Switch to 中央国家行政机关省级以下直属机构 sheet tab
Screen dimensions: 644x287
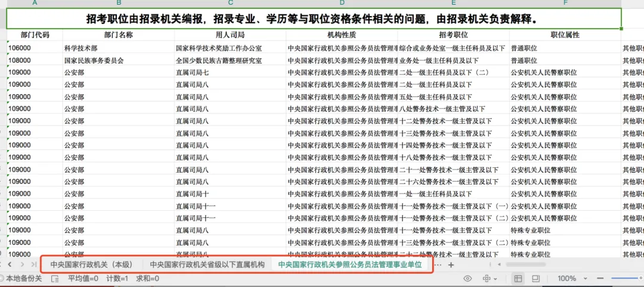[x=206, y=265]
